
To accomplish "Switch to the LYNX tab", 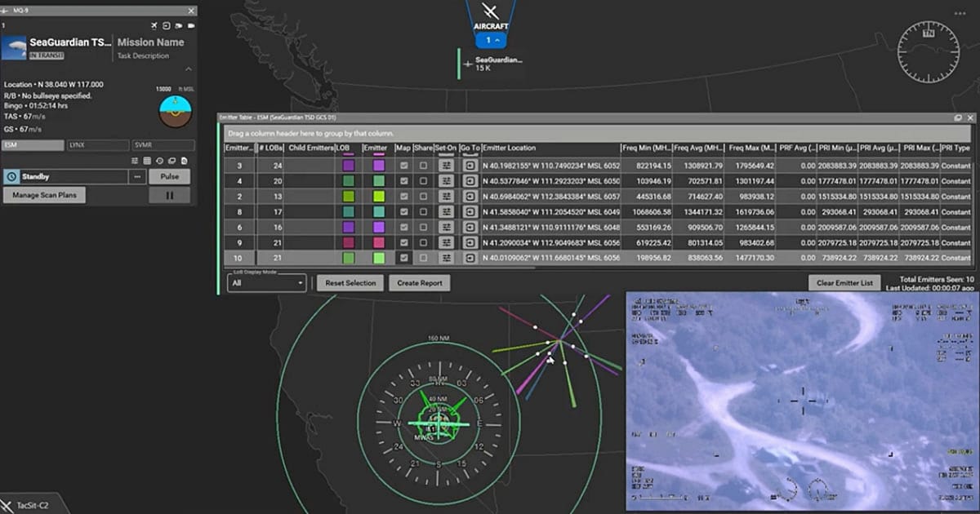I will [98, 145].
